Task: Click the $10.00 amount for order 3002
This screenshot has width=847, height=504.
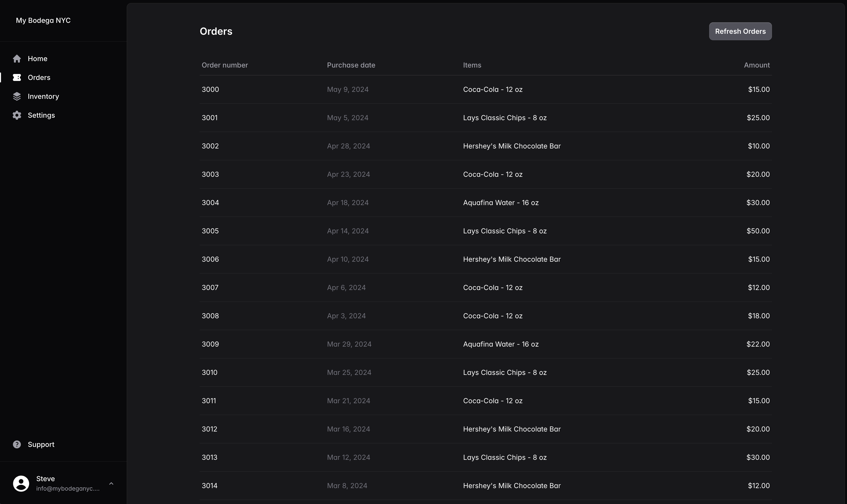Action: (x=759, y=146)
